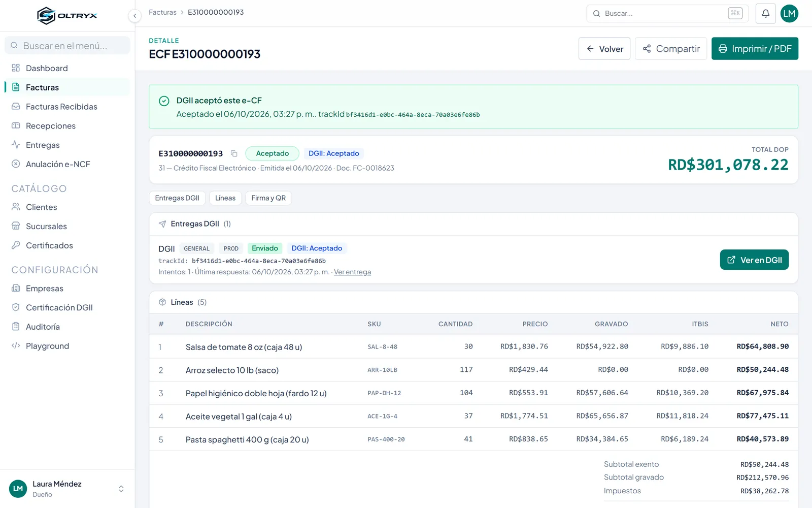The width and height of the screenshot is (812, 508).
Task: Click the Playground code icon
Action: [16, 346]
